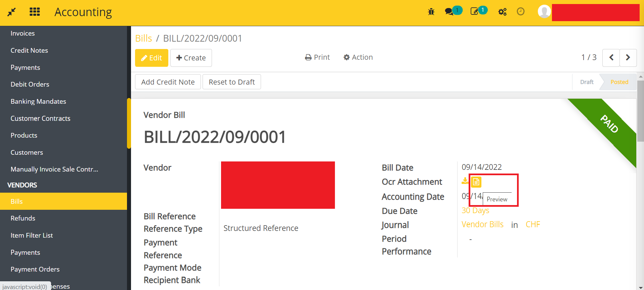Click the main page vertical scrollbar

tap(640, 111)
